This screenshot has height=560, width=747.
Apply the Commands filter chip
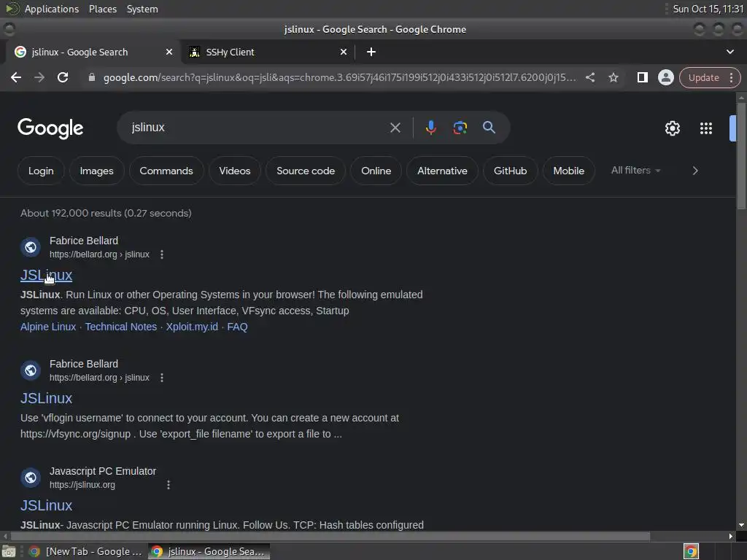[x=166, y=171]
